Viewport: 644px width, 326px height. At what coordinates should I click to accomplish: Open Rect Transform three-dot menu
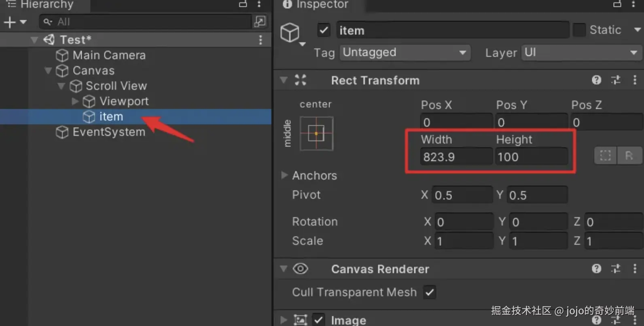click(634, 80)
